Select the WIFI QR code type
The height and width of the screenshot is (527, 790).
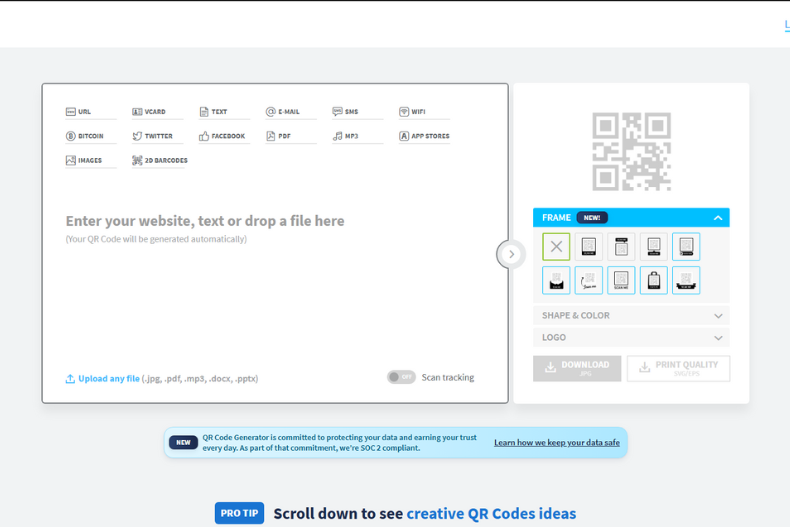coord(411,112)
